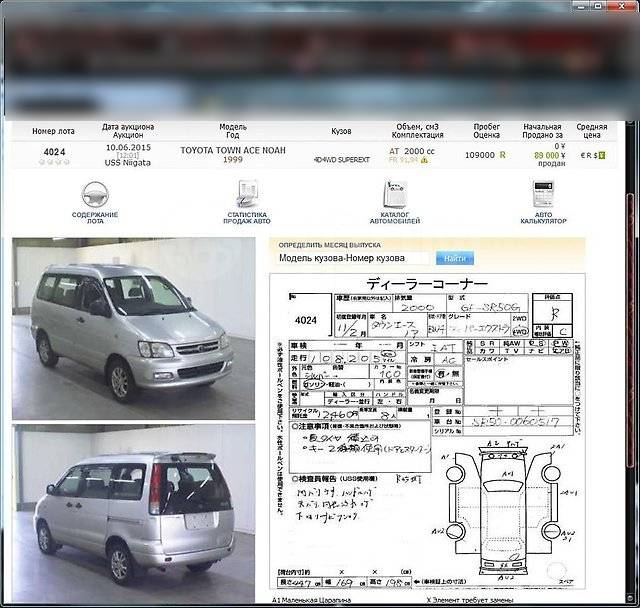Click the green R grade next to mileage
The image size is (640, 608).
[x=502, y=155]
